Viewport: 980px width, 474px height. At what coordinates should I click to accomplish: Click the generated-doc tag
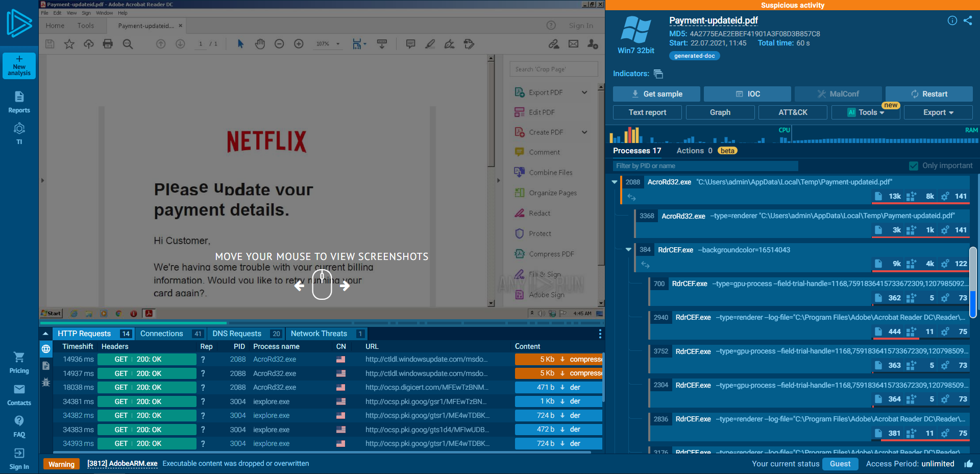pos(694,56)
